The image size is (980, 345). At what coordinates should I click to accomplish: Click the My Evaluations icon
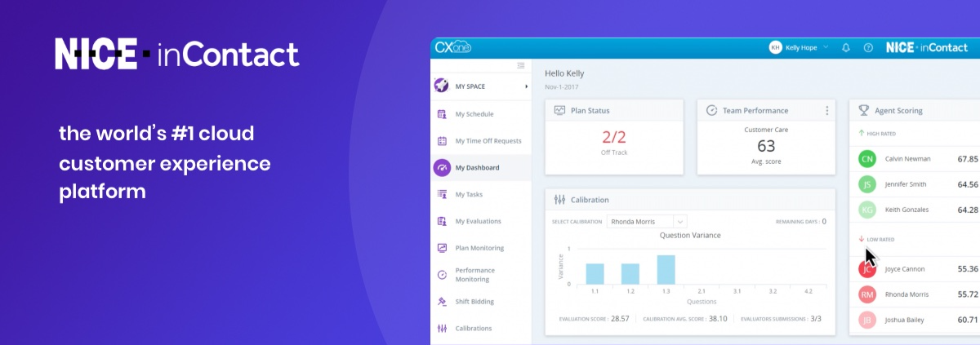tap(442, 221)
